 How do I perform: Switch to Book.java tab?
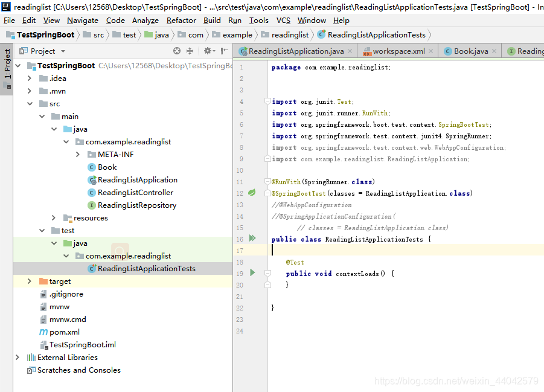470,51
